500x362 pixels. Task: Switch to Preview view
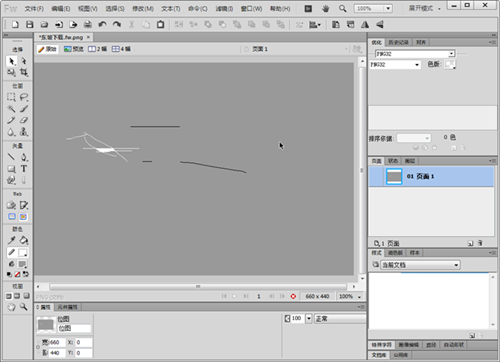74,49
